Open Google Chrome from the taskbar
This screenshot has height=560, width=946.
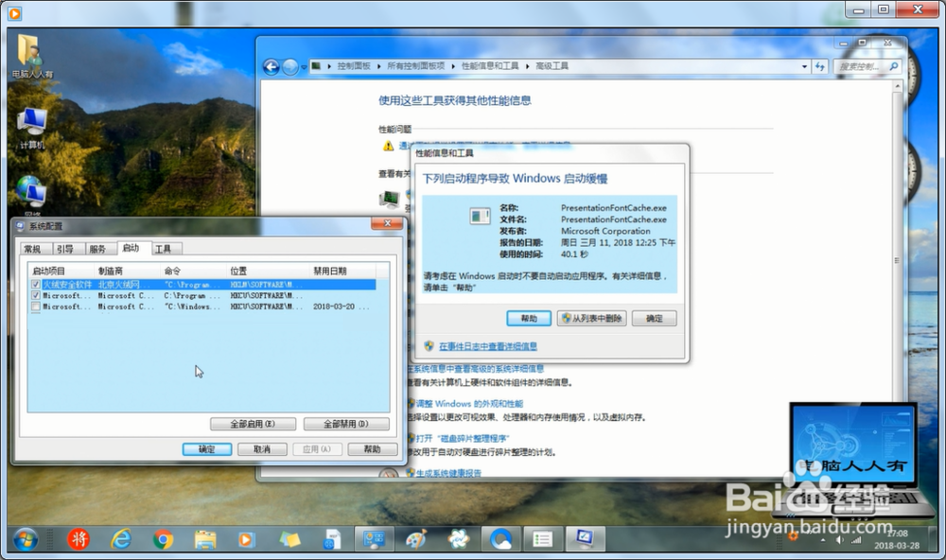pyautogui.click(x=163, y=539)
